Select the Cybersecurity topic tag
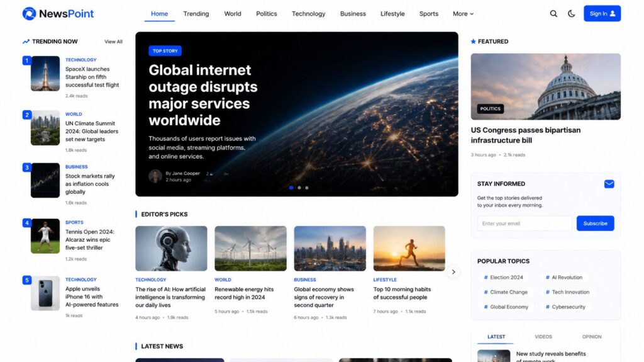The height and width of the screenshot is (362, 644). point(565,307)
